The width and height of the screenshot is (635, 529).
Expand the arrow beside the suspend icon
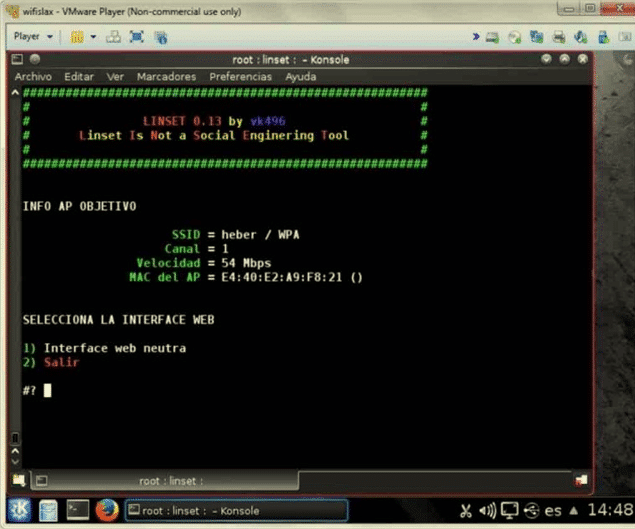[93, 37]
